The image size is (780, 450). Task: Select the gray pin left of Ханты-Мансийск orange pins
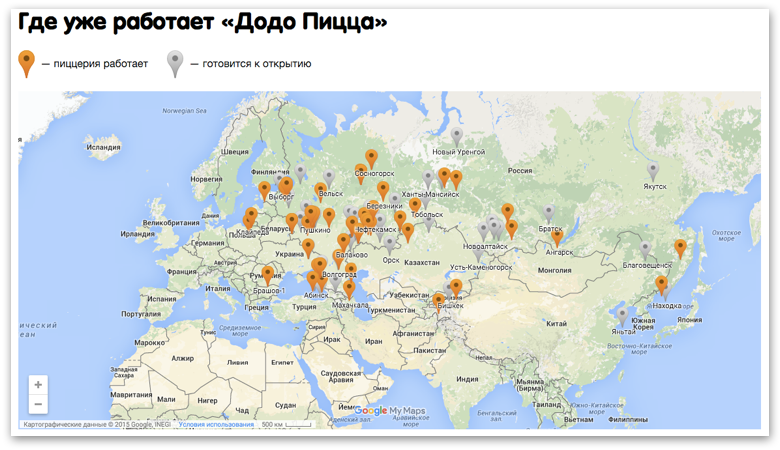click(428, 180)
